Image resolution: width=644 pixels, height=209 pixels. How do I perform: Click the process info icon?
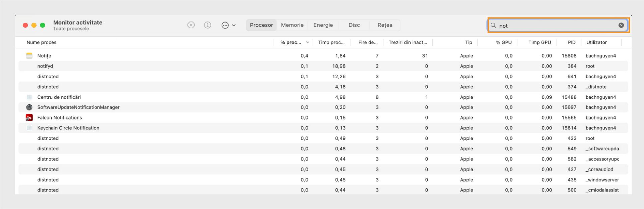(208, 25)
